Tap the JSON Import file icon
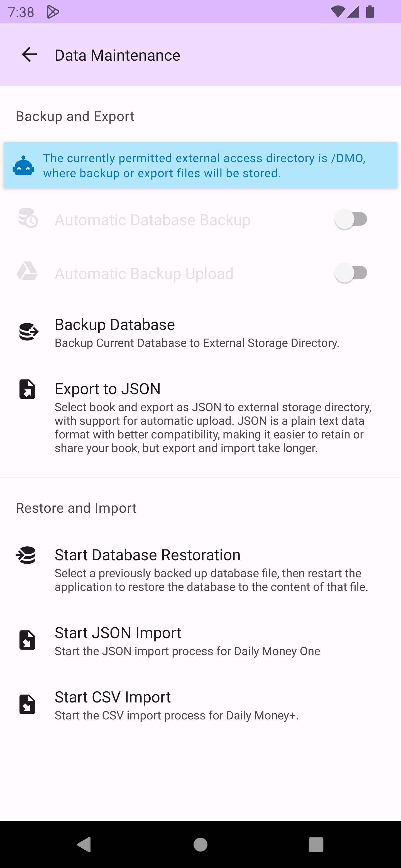 27,640
